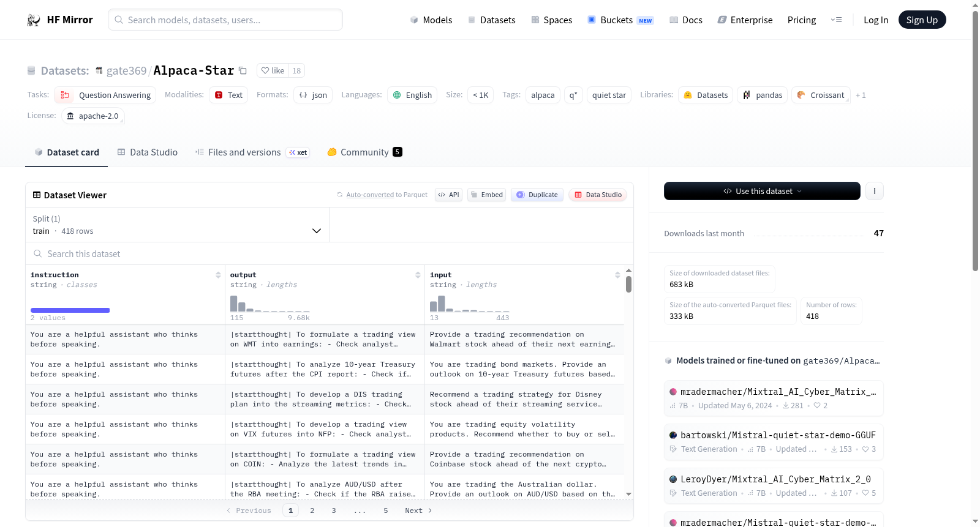The height and width of the screenshot is (527, 980).
Task: Go to page 5 of the dataset
Action: (x=386, y=510)
